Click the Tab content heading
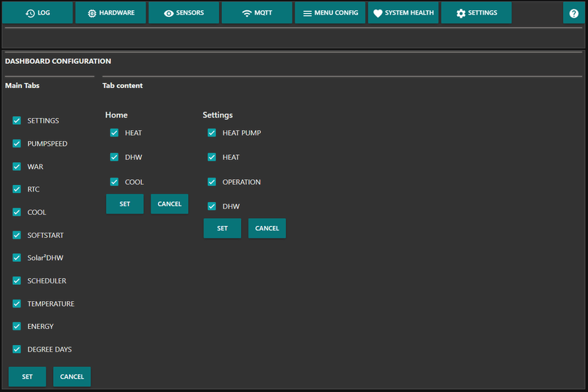 (x=123, y=85)
